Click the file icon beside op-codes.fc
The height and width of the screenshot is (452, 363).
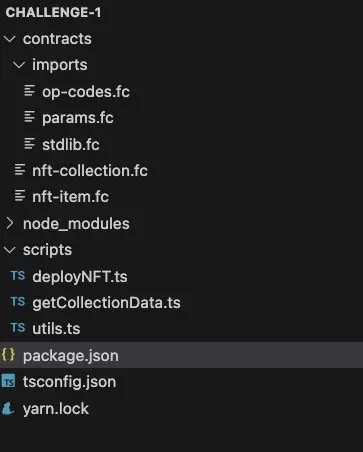[x=30, y=91]
